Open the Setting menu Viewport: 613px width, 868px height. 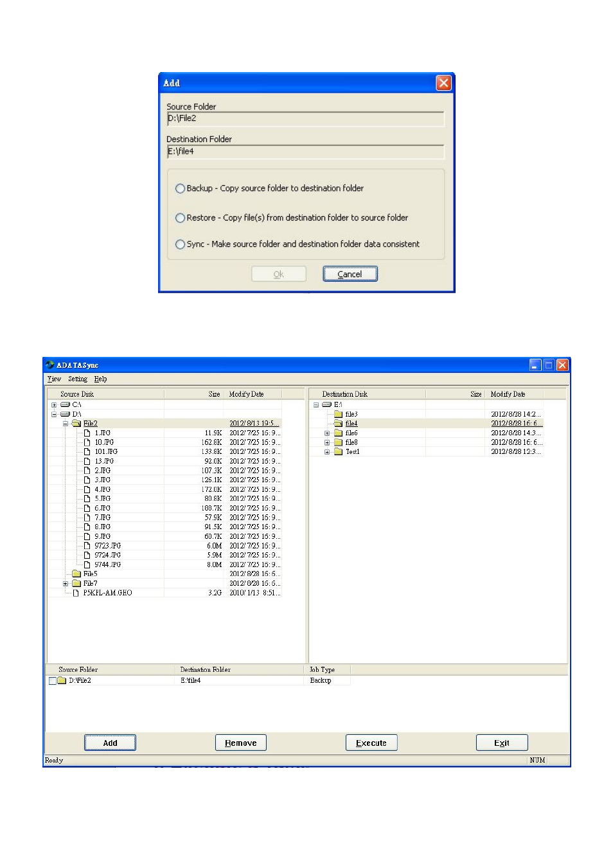click(x=78, y=379)
